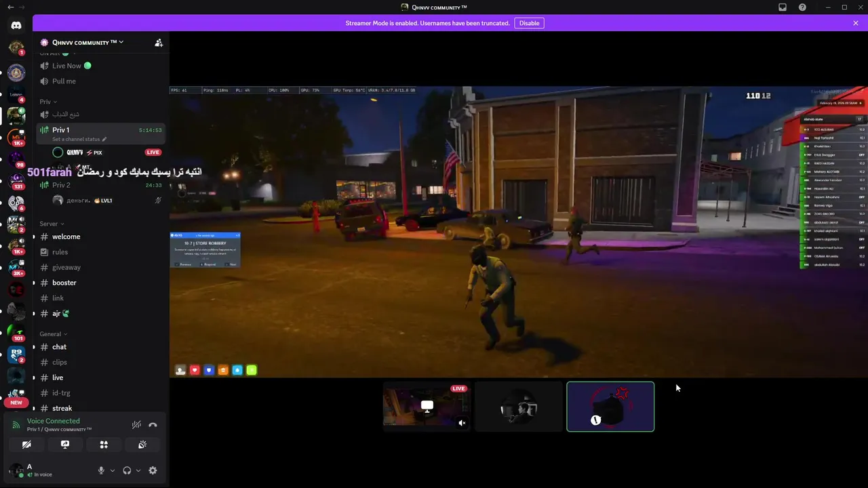
Task: Join the Live Now voice channel
Action: (100, 66)
